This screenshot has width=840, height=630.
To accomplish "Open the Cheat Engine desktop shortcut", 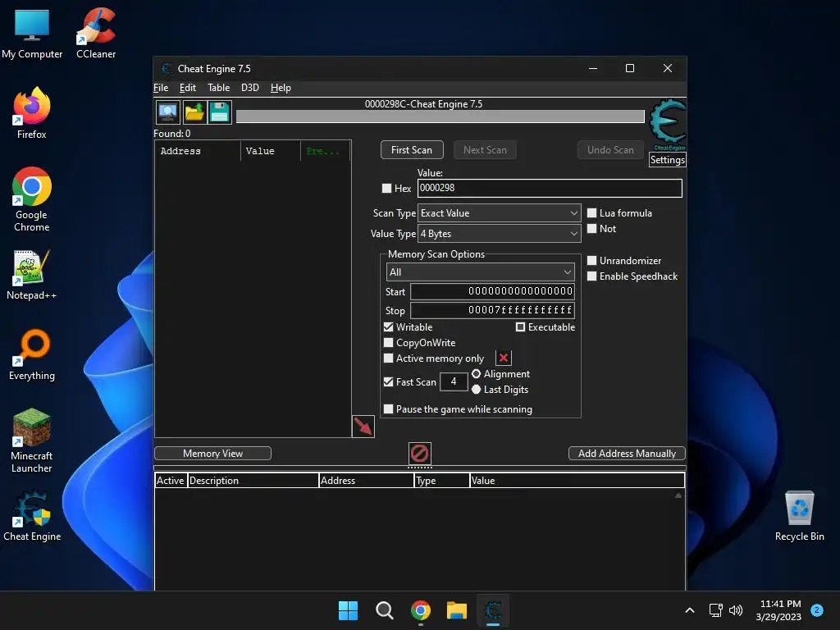I will [32, 515].
